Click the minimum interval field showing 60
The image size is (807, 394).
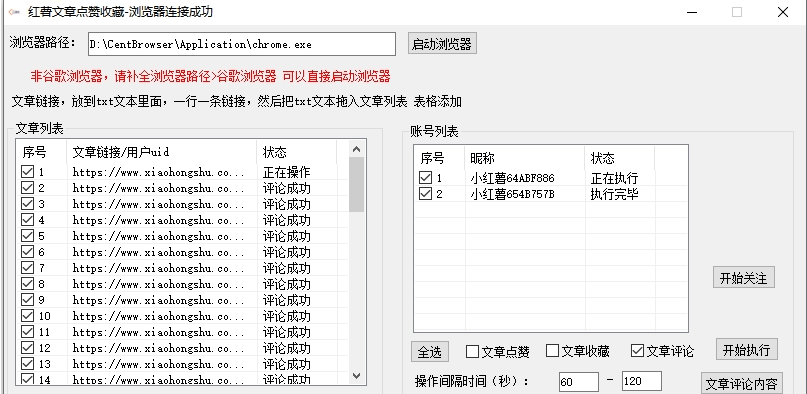tap(578, 382)
